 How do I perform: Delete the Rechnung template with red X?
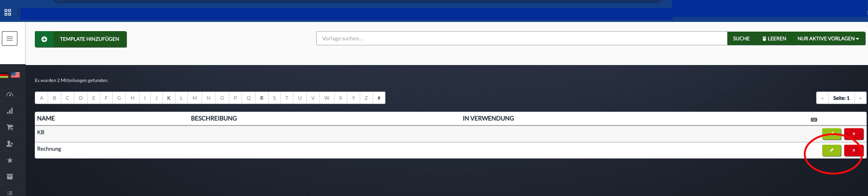tap(853, 150)
